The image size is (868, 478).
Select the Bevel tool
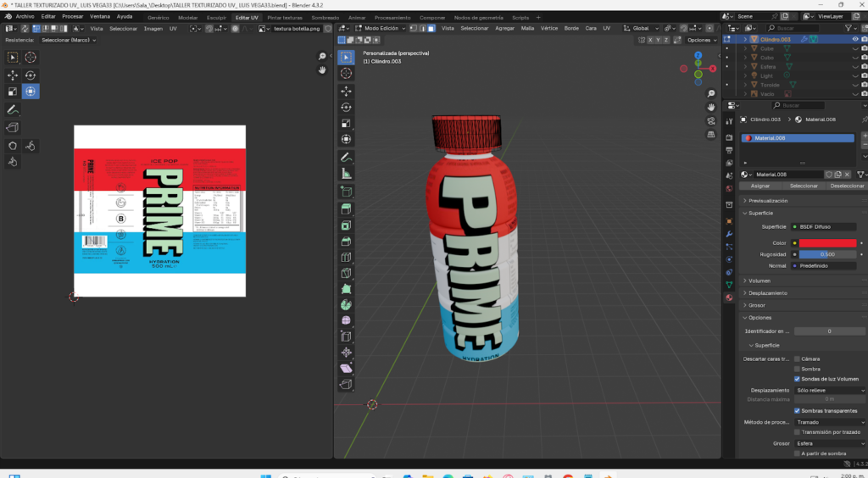coord(346,242)
